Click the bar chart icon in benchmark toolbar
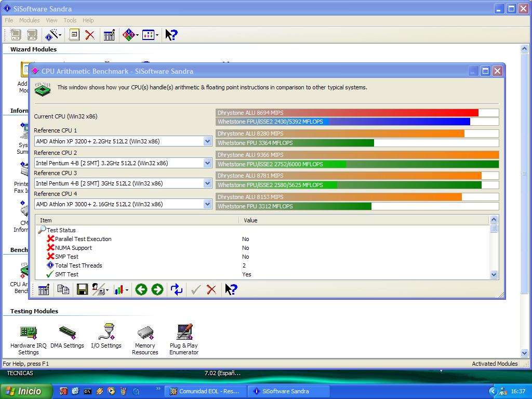532x399 pixels. point(118,290)
